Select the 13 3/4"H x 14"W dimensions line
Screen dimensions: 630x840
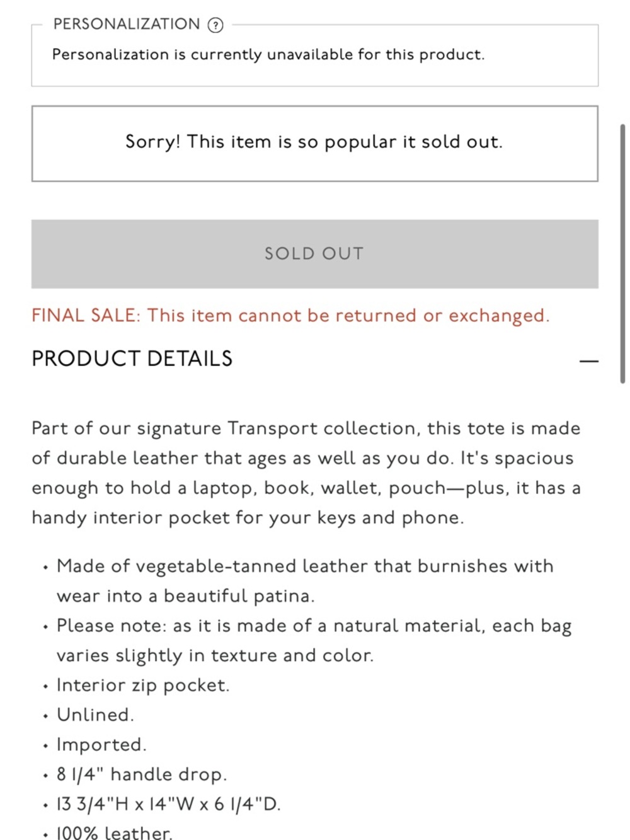[x=168, y=804]
